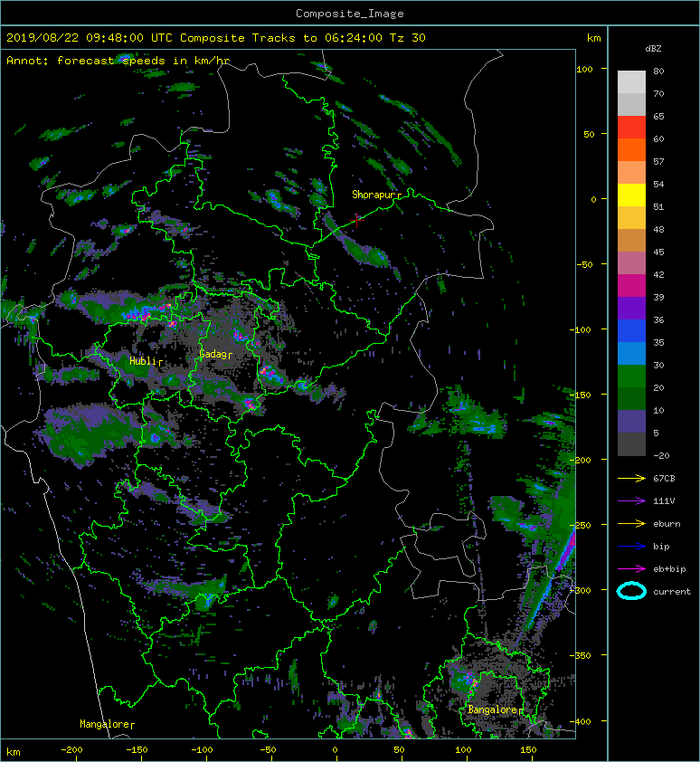The width and height of the screenshot is (700, 762).
Task: Click the cyan 'current' ellipse legend icon
Action: coord(631,591)
